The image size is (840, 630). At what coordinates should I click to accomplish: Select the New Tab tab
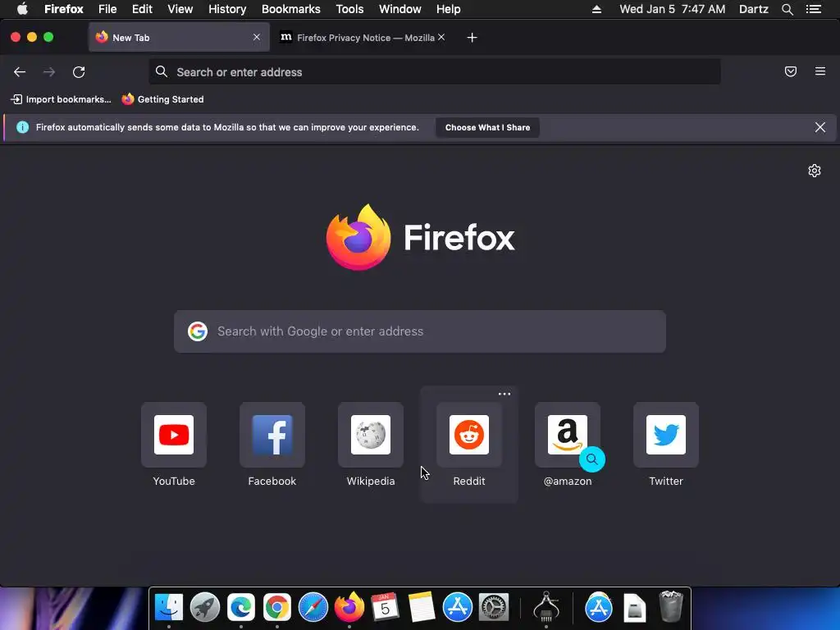coord(179,38)
